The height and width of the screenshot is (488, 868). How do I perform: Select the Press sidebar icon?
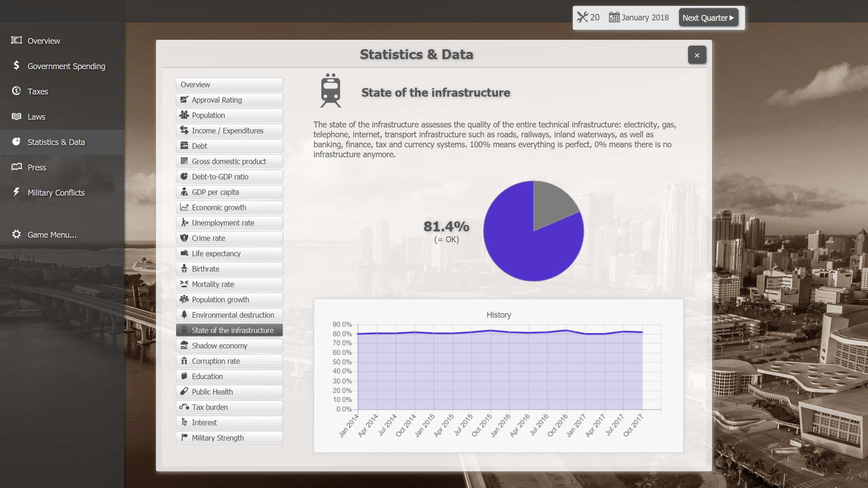click(x=16, y=166)
